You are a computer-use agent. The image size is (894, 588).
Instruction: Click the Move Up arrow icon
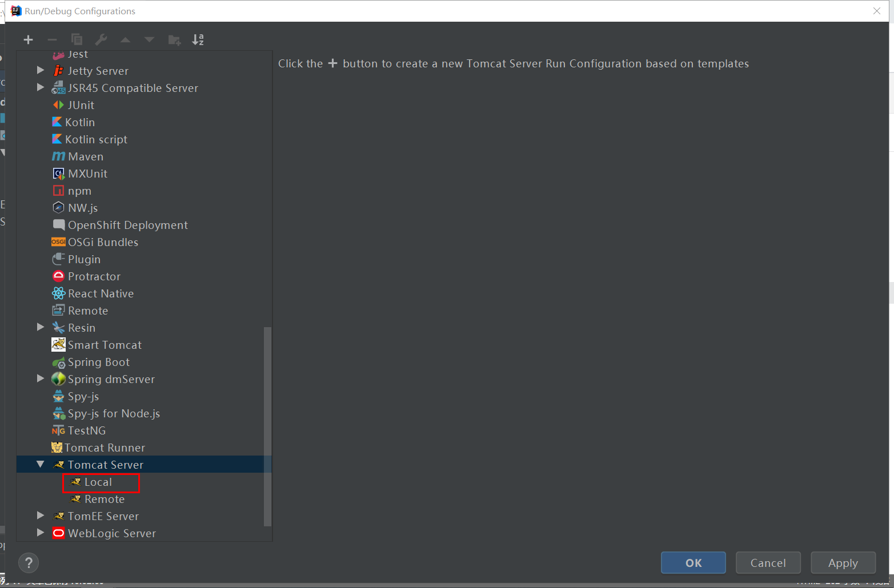(x=125, y=39)
